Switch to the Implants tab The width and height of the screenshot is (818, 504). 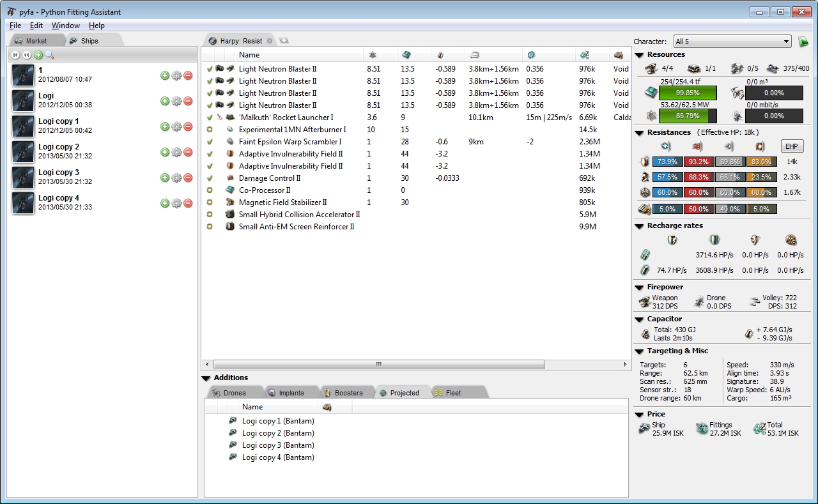291,393
